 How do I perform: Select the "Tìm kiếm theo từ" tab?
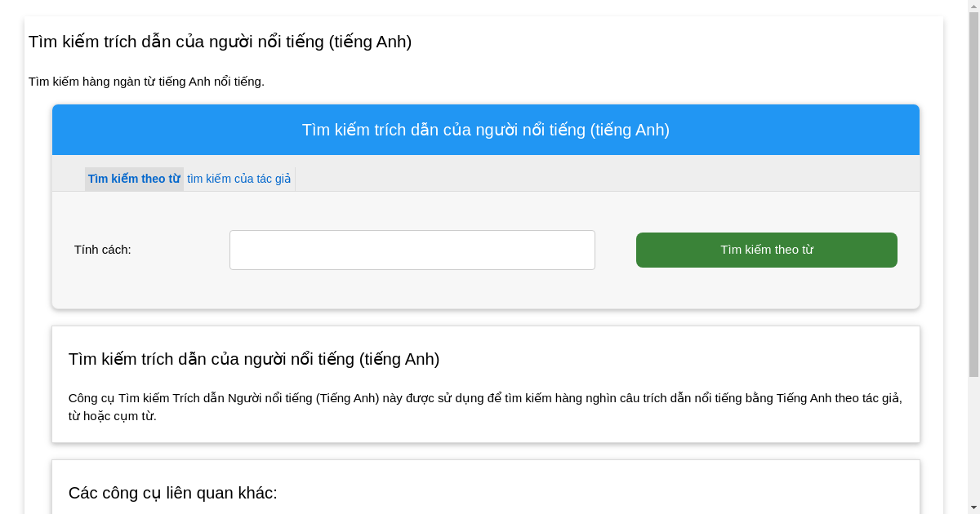coord(134,179)
